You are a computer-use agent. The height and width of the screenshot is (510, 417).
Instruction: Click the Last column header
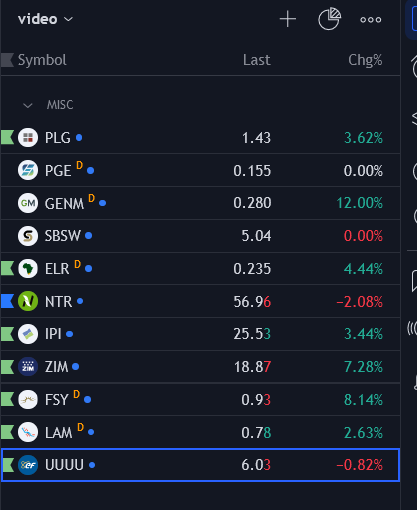pos(256,60)
